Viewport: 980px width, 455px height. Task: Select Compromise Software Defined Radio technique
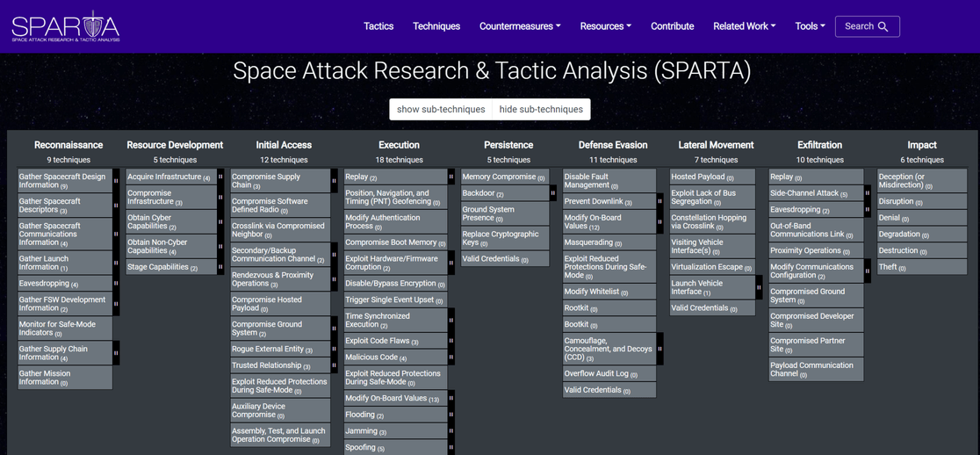click(x=280, y=205)
